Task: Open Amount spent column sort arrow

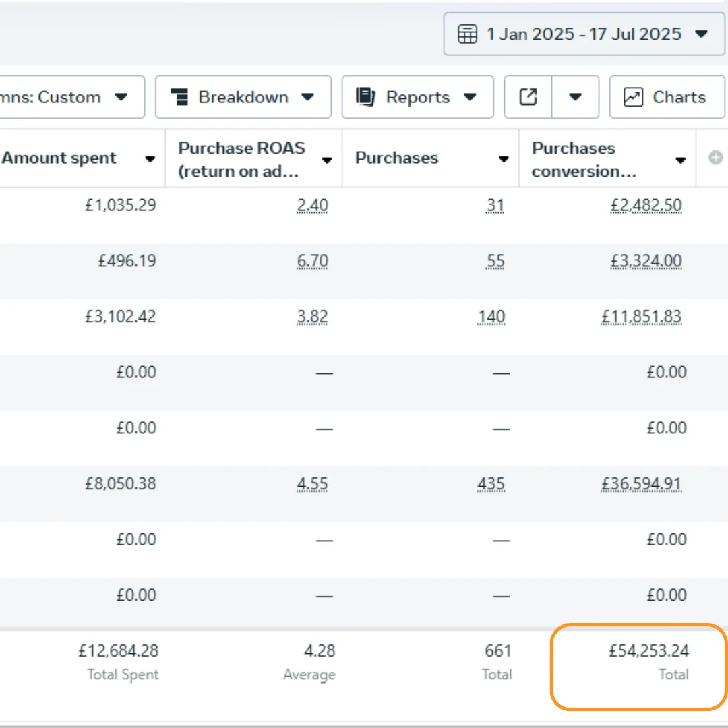Action: coord(150,159)
